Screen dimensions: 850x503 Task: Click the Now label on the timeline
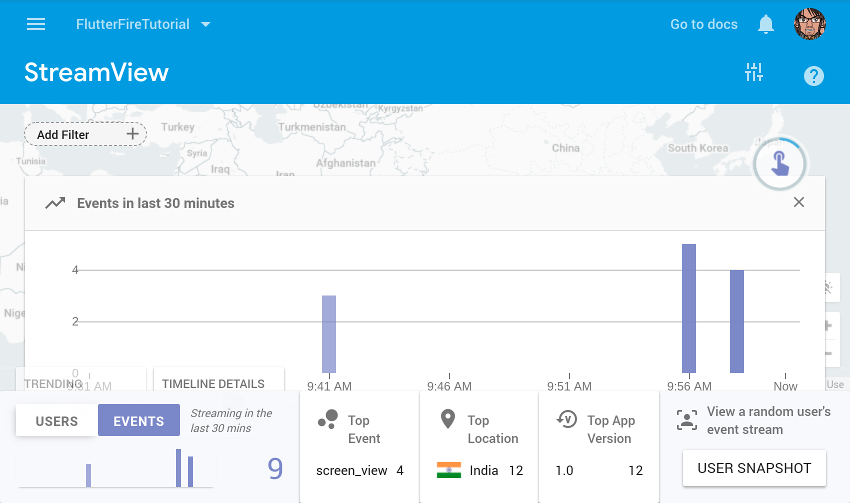[x=785, y=386]
